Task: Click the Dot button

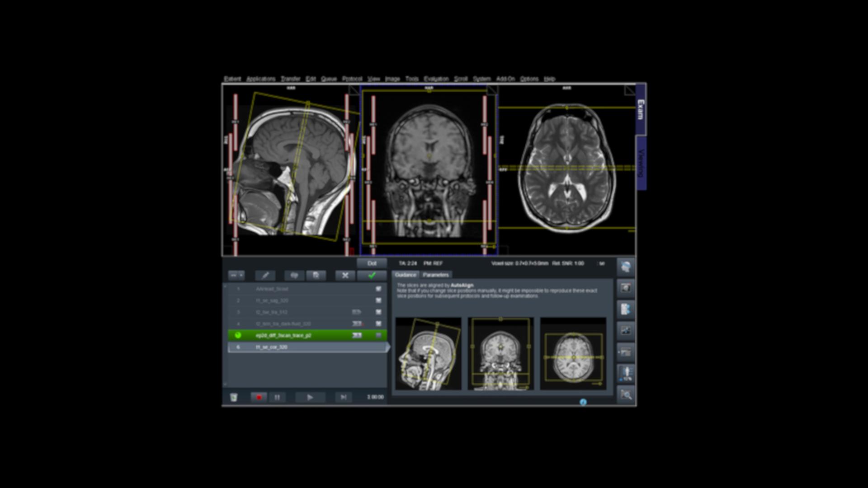Action: pos(372,263)
